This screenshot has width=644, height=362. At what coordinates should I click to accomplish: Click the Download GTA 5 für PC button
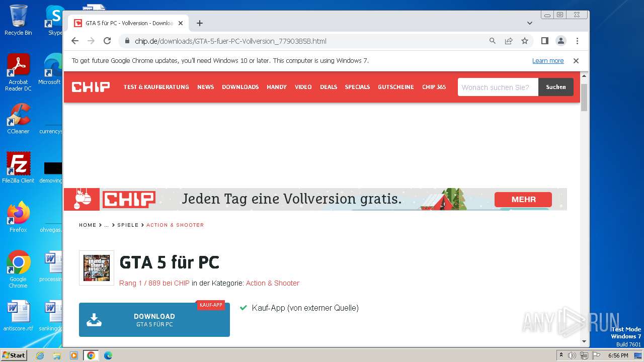[154, 320]
